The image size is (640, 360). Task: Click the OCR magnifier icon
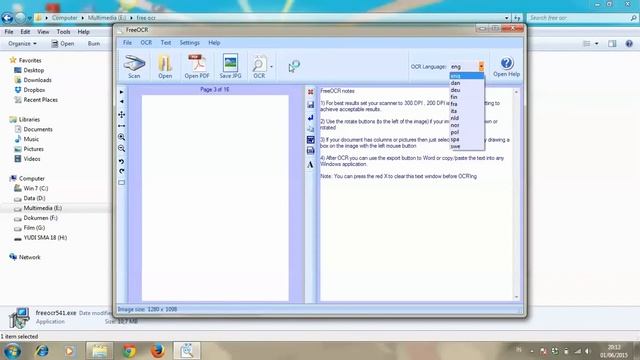coord(259,67)
